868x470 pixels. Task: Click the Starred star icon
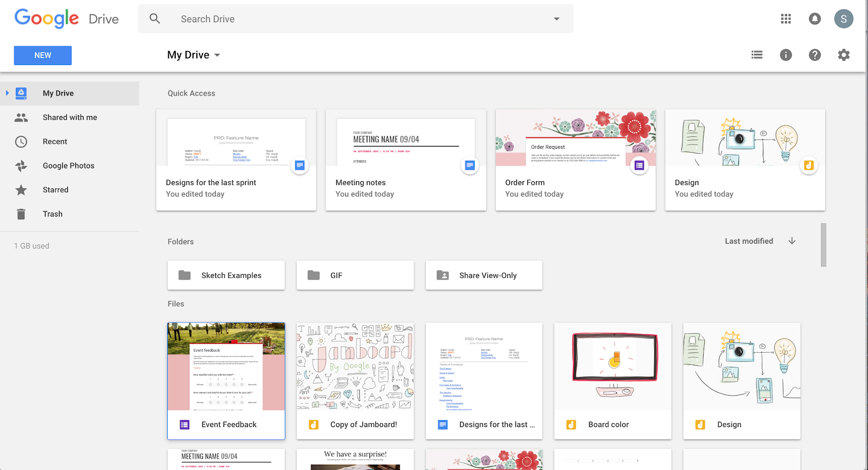(21, 190)
